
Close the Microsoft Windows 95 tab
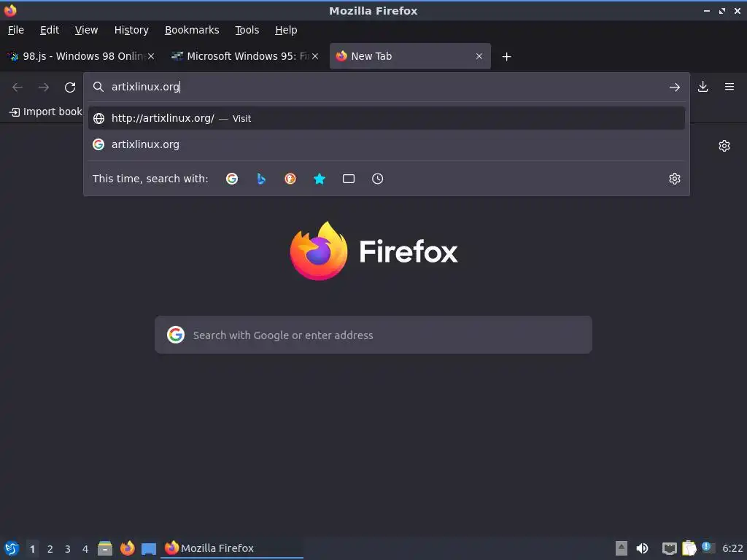[315, 56]
